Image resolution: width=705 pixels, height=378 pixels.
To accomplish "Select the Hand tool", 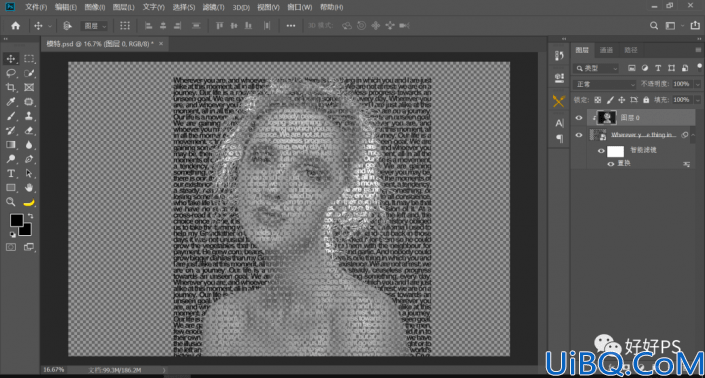I will [x=29, y=187].
